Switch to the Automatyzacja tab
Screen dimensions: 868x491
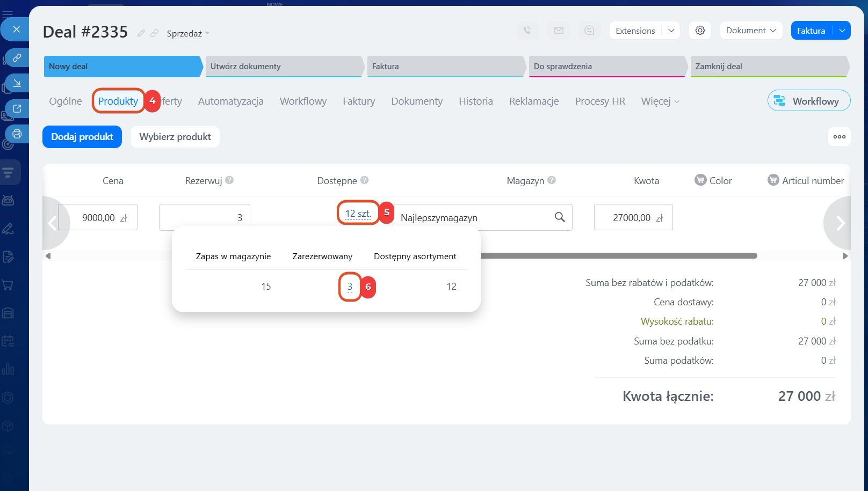(x=230, y=101)
